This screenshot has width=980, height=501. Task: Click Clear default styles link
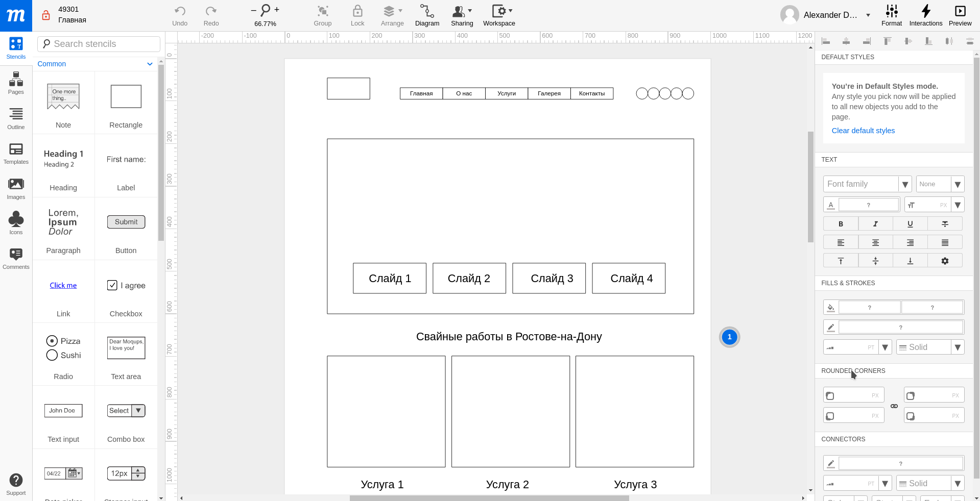(863, 131)
